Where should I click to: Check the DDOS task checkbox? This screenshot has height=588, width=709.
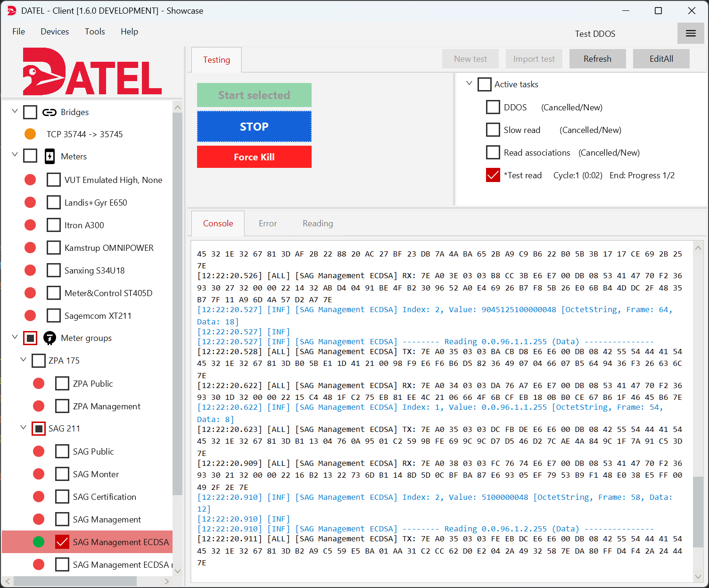tap(493, 107)
